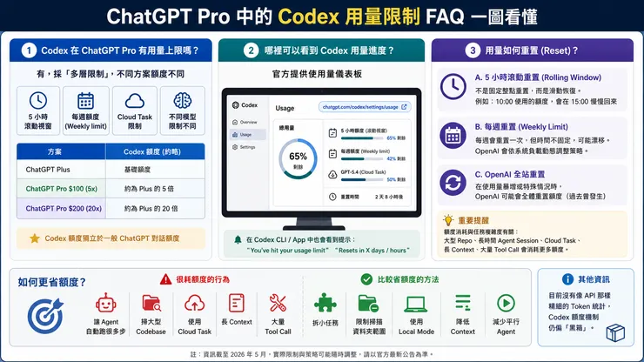The image size is (644, 362).
Task: Click the document icon for 長 Context
Action: point(237,303)
